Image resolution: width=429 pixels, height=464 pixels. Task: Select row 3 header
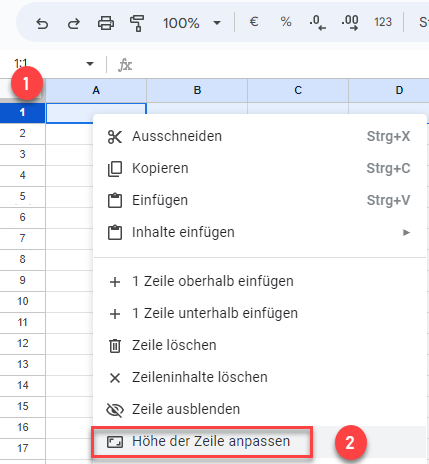pos(22,155)
